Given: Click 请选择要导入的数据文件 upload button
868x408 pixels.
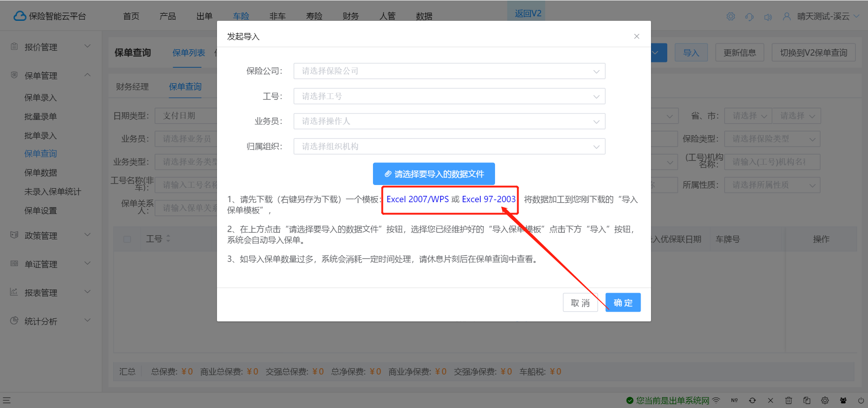Looking at the screenshot, I should [x=434, y=174].
